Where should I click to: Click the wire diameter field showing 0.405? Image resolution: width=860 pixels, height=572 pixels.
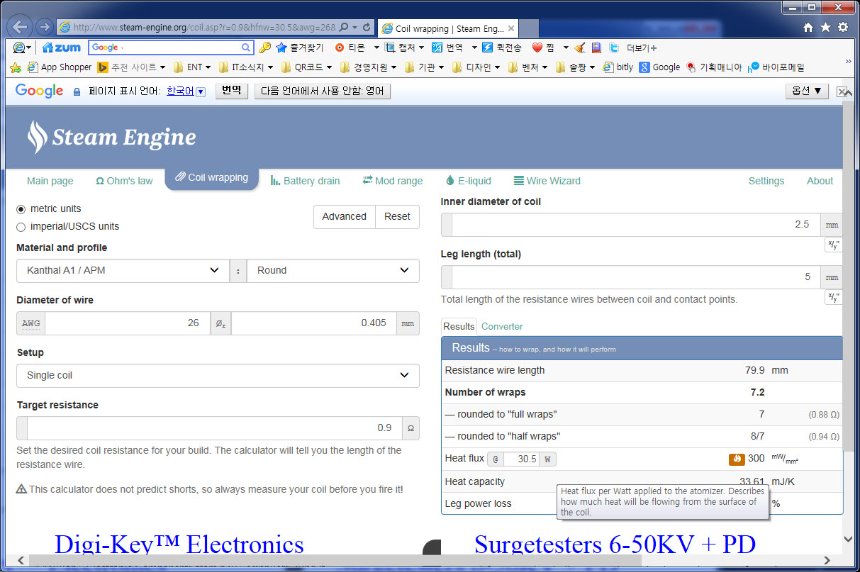[x=314, y=323]
